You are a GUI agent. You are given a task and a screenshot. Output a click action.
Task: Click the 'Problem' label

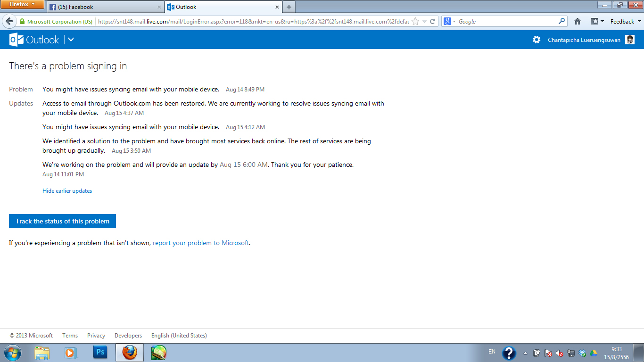(21, 90)
